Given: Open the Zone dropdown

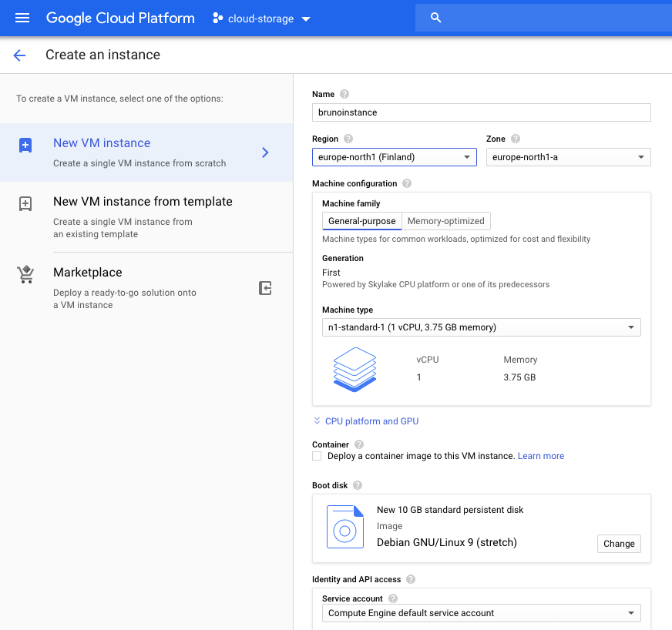Looking at the screenshot, I should point(568,157).
